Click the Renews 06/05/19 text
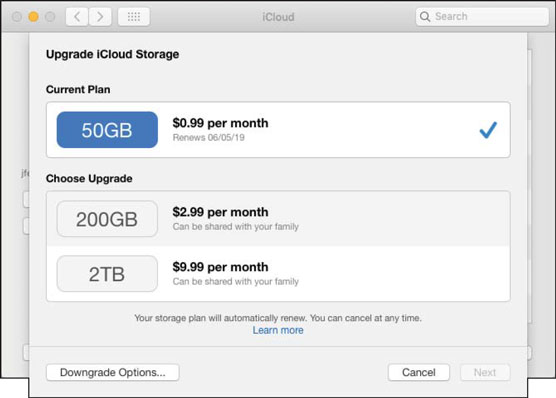556x398 pixels. click(x=208, y=138)
